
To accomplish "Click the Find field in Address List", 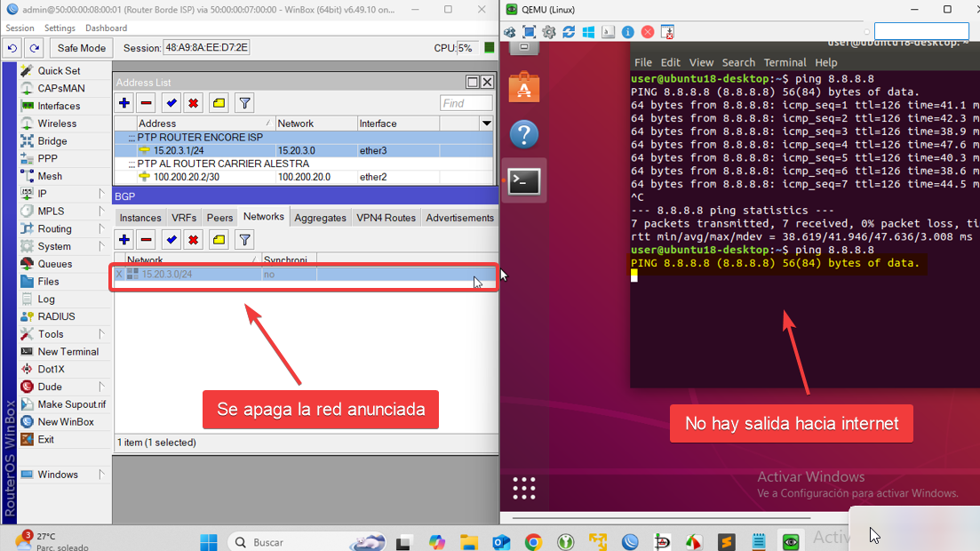I will [x=466, y=103].
